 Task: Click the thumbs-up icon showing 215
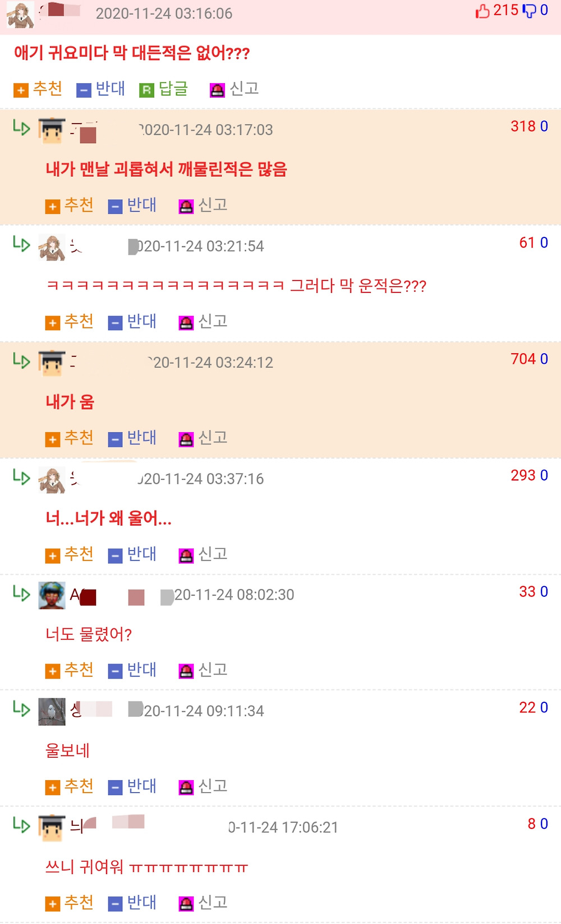pyautogui.click(x=482, y=11)
